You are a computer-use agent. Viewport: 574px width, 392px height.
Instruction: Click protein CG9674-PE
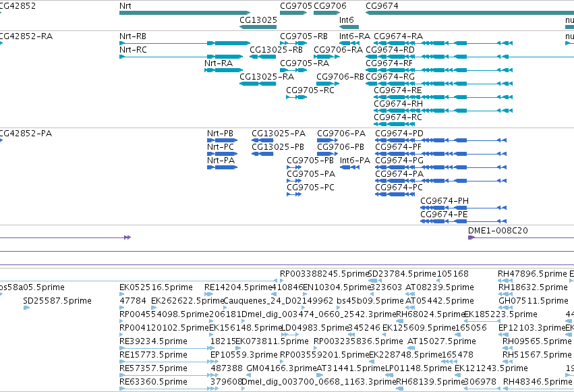pyautogui.click(x=444, y=215)
